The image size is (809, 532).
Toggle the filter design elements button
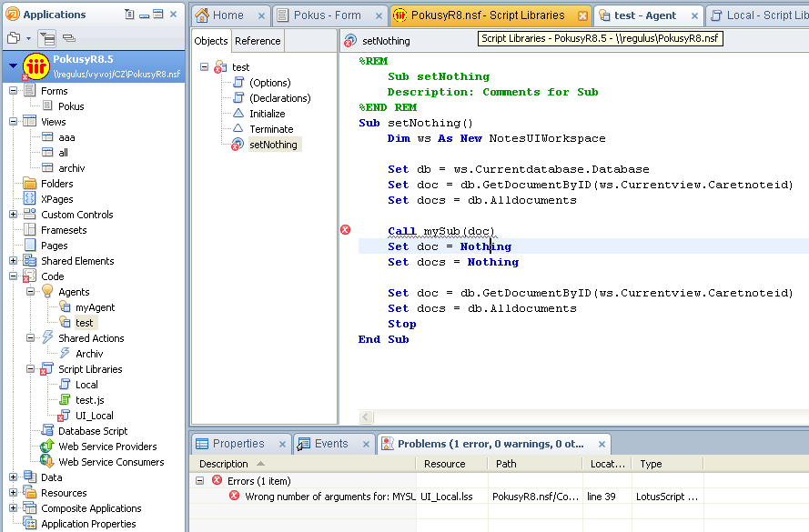[x=47, y=38]
